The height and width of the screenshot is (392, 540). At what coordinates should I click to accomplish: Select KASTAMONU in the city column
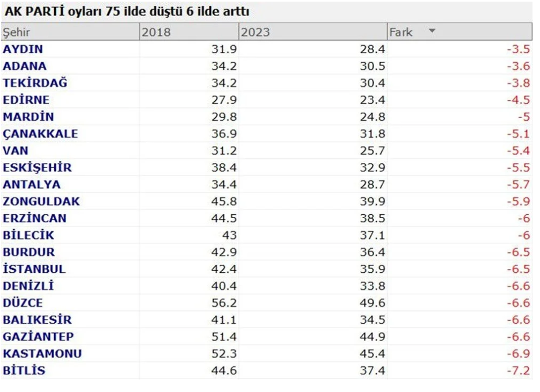point(42,354)
